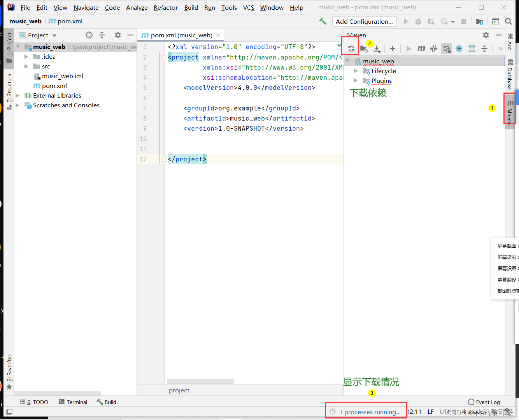519x420 pixels.
Task: Click the 3 processes running status link
Action: coord(370,412)
